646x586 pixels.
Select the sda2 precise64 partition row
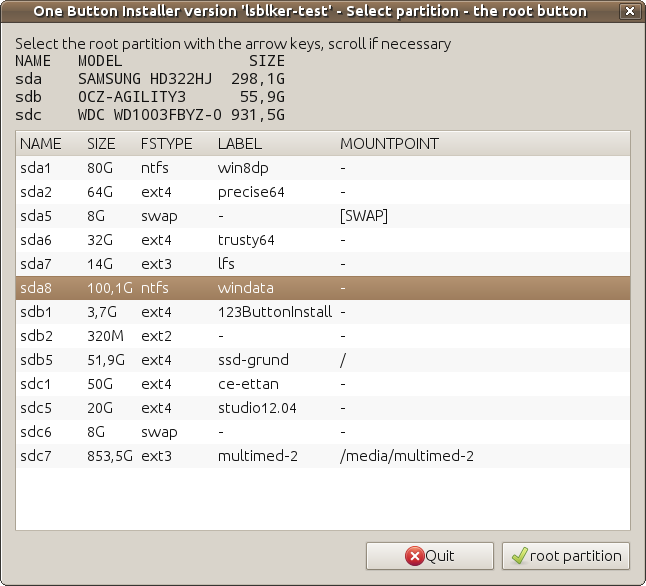click(x=322, y=192)
